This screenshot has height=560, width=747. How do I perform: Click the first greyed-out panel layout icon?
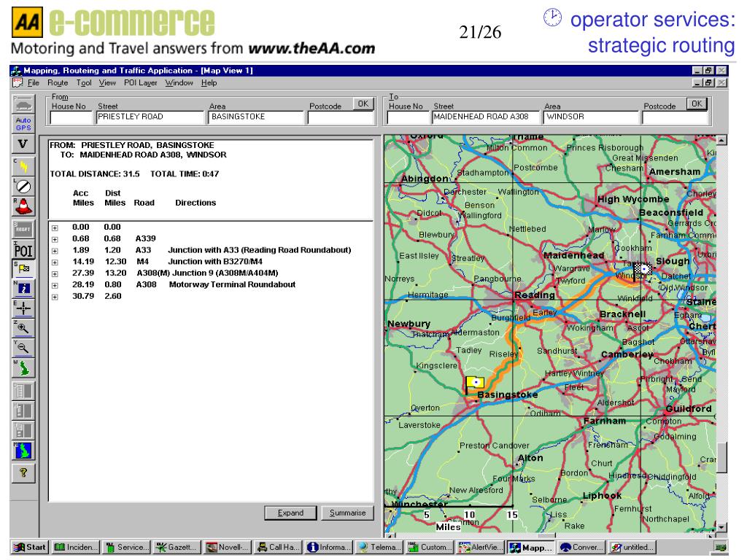[x=23, y=391]
